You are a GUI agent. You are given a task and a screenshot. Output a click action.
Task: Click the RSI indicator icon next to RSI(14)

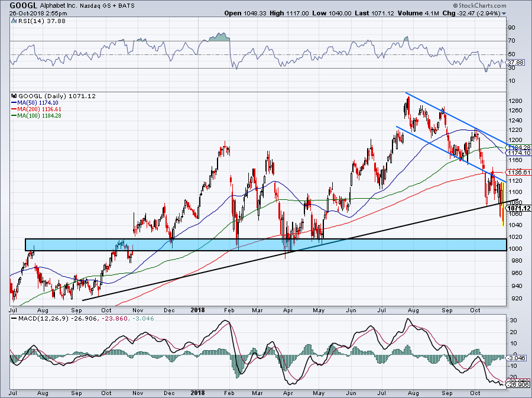tap(14, 21)
